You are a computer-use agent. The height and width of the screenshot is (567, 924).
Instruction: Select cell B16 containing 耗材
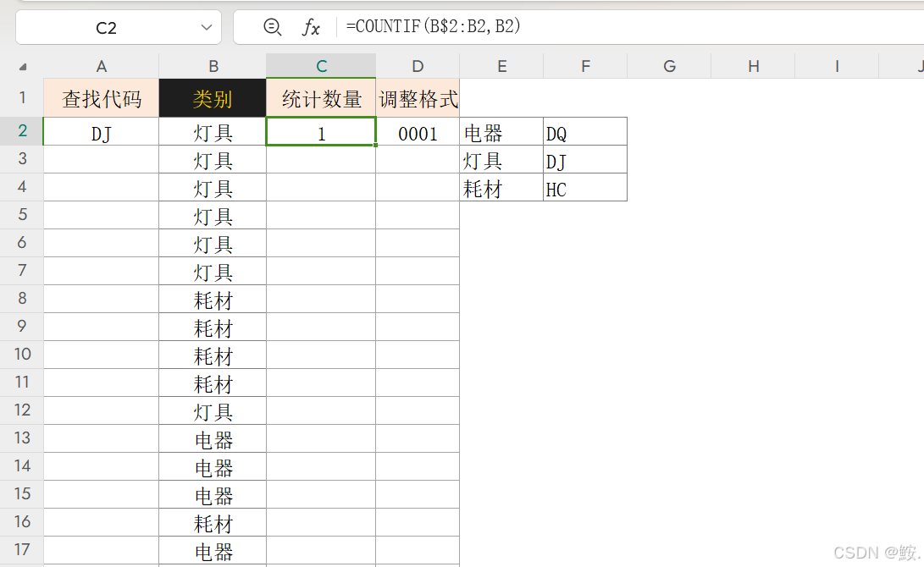coord(213,522)
